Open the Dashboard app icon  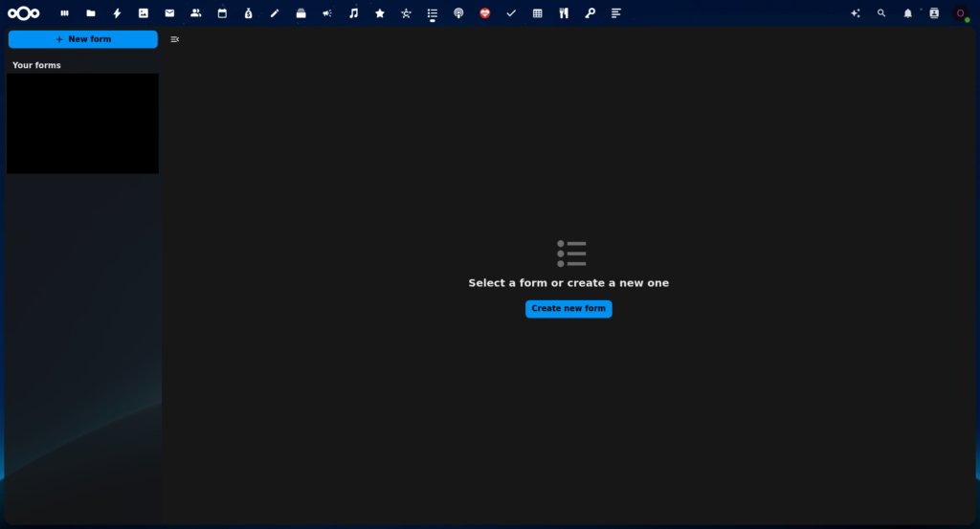pos(64,13)
